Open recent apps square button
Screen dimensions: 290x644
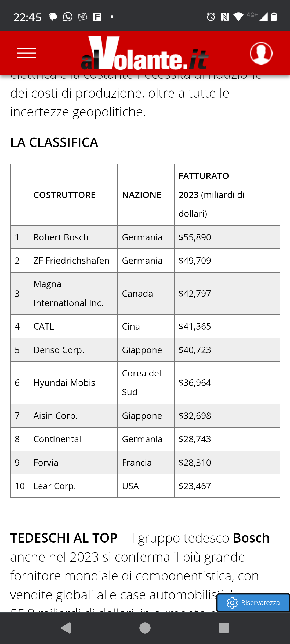click(x=224, y=628)
